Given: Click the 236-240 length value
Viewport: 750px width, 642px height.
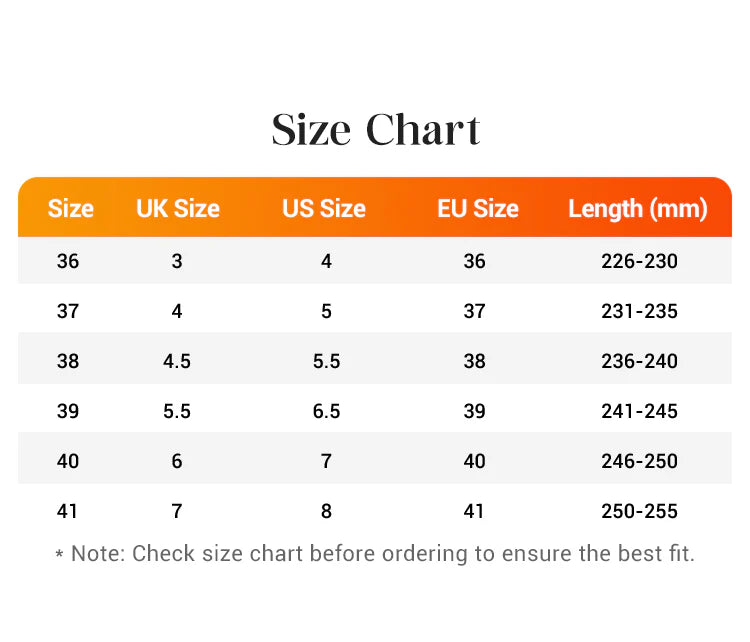Looking at the screenshot, I should (x=640, y=361).
